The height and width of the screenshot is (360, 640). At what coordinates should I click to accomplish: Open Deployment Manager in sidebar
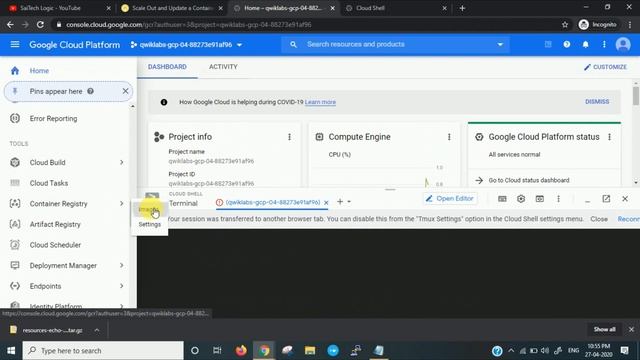coord(63,265)
